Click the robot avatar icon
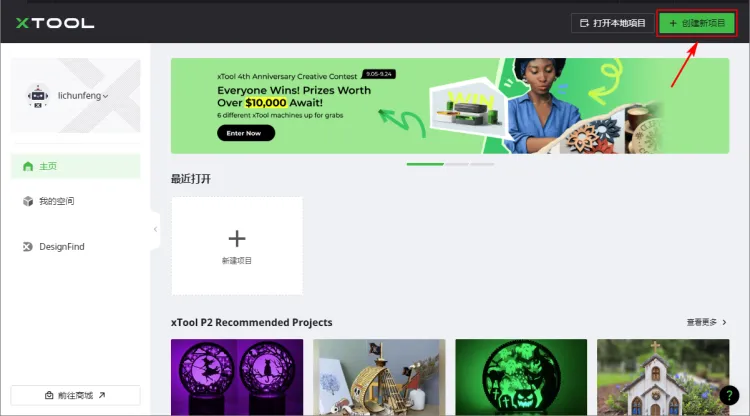Viewport: 750px width, 416px height. click(38, 96)
